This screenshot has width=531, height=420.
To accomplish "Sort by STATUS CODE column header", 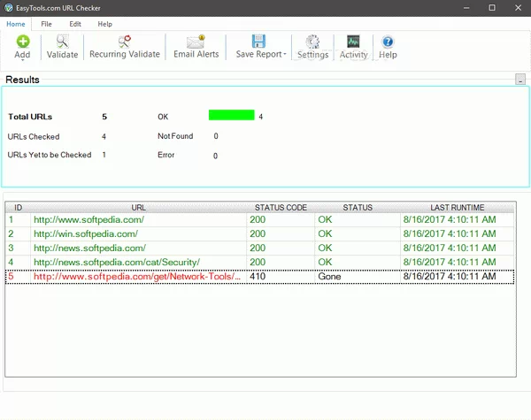I will [x=281, y=208].
